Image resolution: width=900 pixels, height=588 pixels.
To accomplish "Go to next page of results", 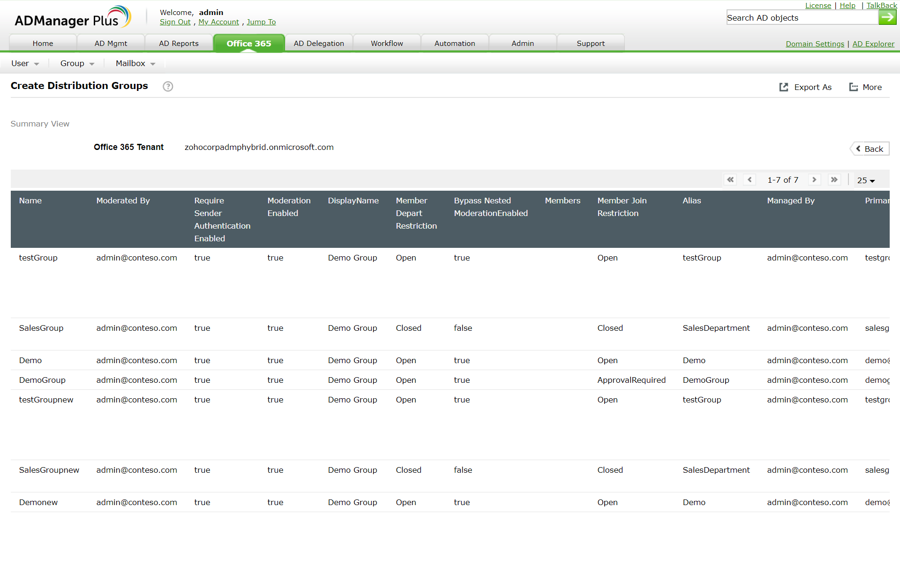I will [814, 180].
